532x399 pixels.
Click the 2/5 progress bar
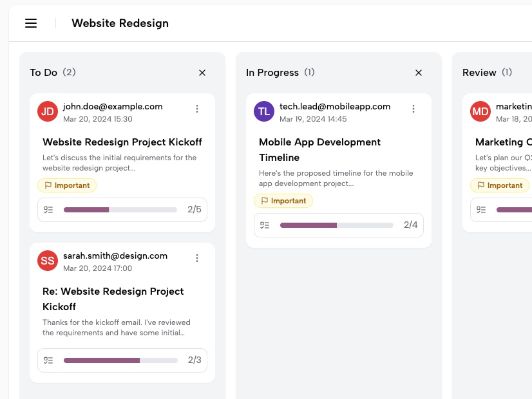point(120,210)
